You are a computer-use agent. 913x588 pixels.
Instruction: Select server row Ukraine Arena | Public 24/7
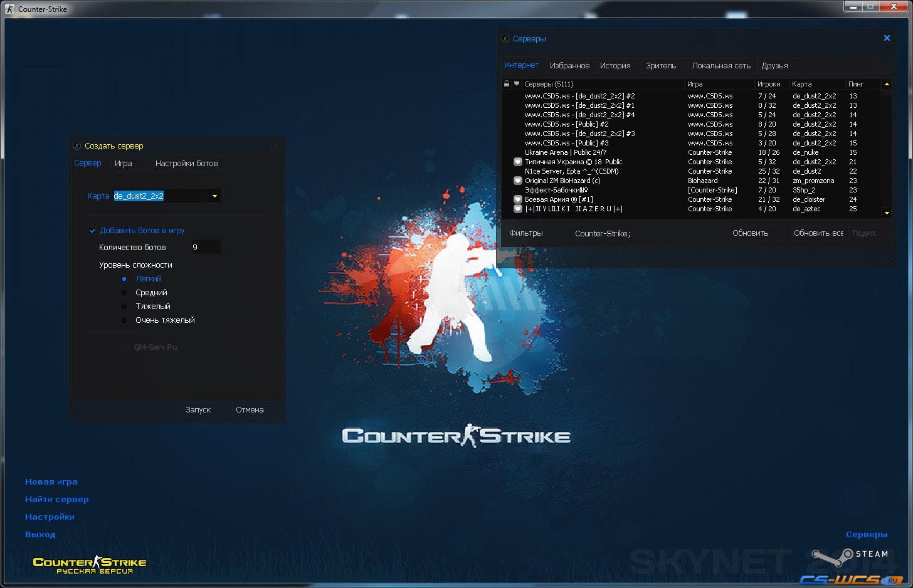(696, 152)
